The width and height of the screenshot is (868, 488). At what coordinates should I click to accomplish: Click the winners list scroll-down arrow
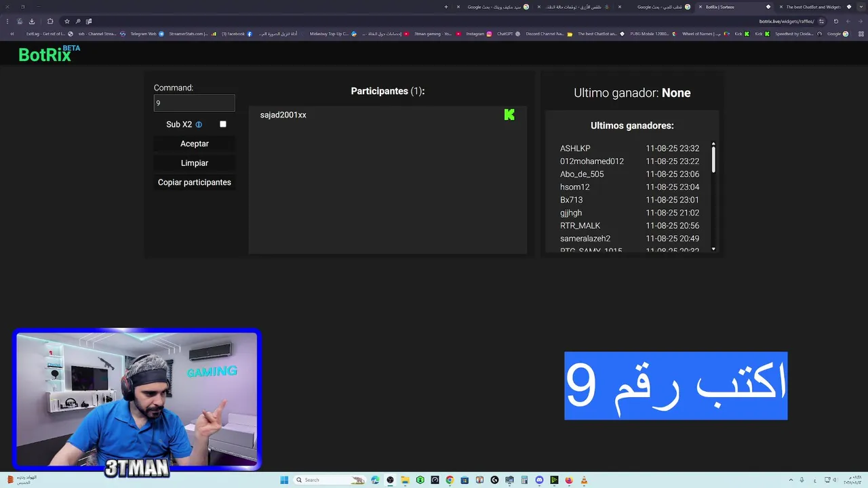(x=713, y=249)
